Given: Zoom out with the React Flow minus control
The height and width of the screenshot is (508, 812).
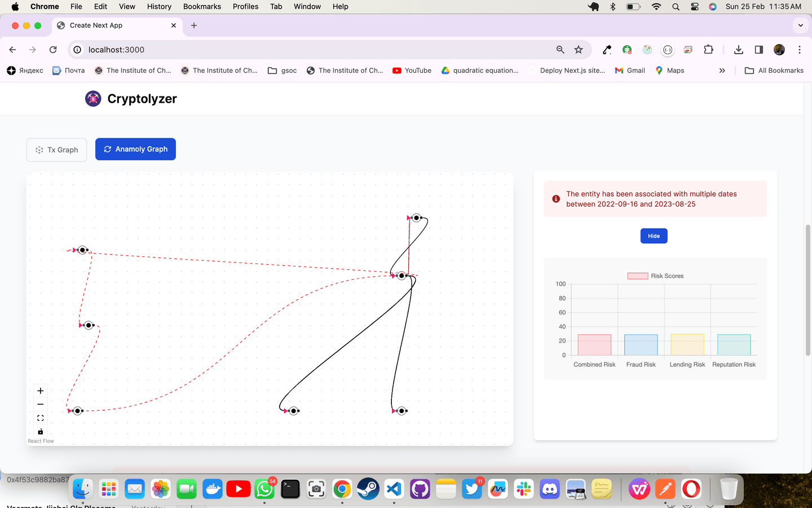Looking at the screenshot, I should pyautogui.click(x=40, y=404).
